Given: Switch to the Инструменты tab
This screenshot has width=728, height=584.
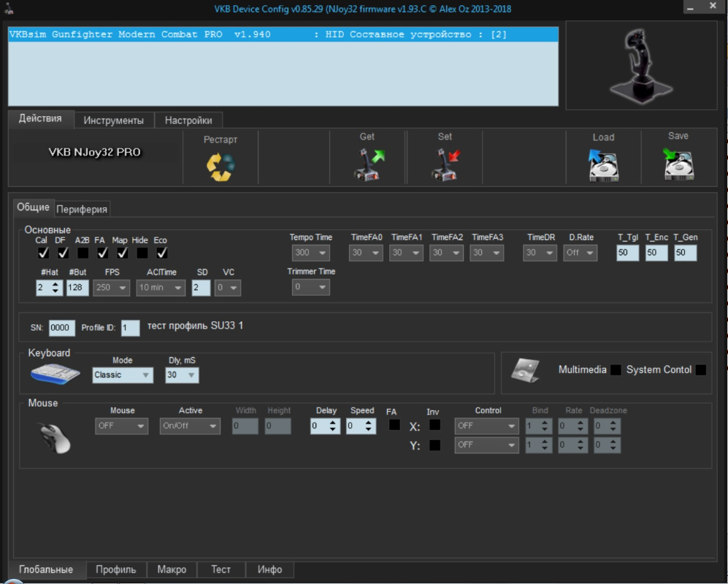Looking at the screenshot, I should pos(113,120).
